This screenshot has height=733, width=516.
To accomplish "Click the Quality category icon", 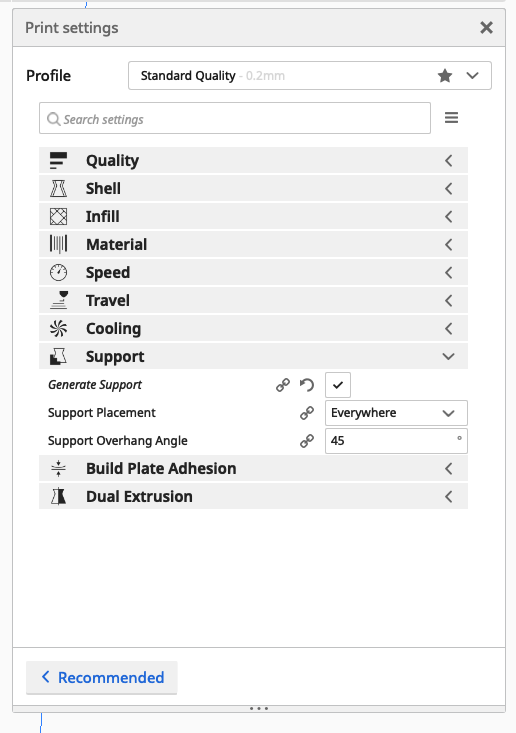I will [x=58, y=160].
